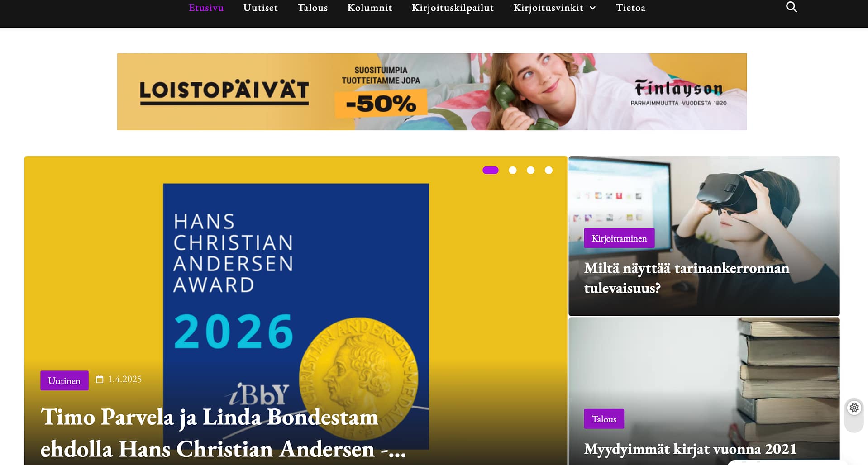The image size is (868, 465).
Task: Open the Miltä näyttää tarinankerronnan tulevaisuus article
Action: pos(687,278)
